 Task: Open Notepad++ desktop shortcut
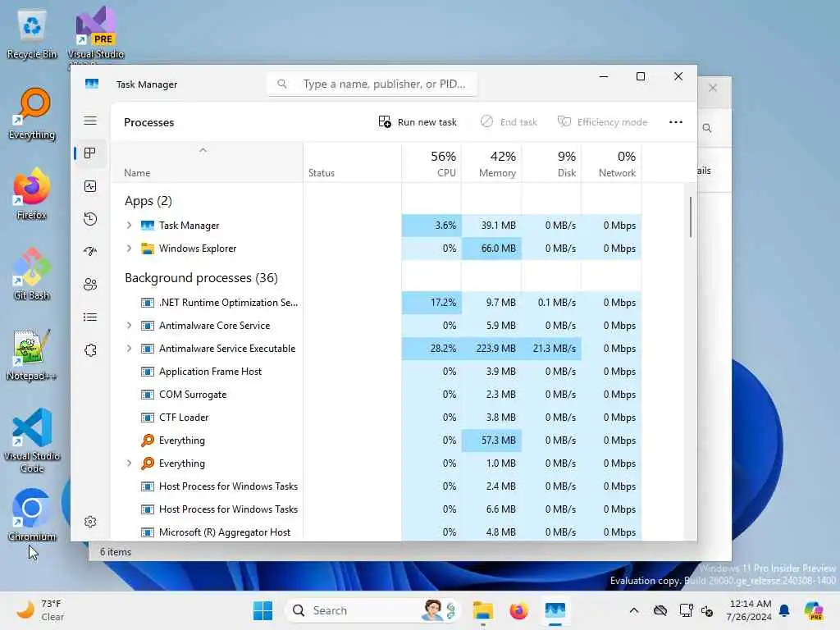pyautogui.click(x=32, y=354)
